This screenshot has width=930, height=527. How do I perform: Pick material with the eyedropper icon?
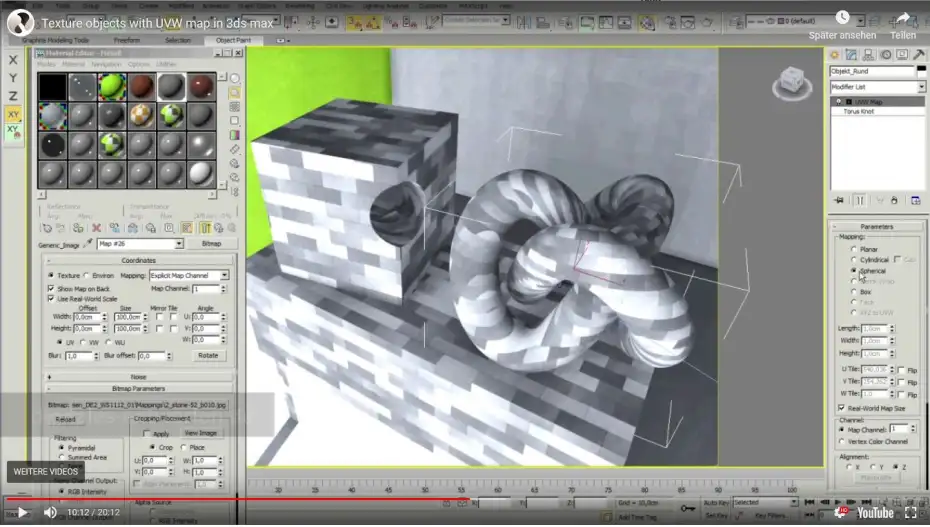point(88,244)
